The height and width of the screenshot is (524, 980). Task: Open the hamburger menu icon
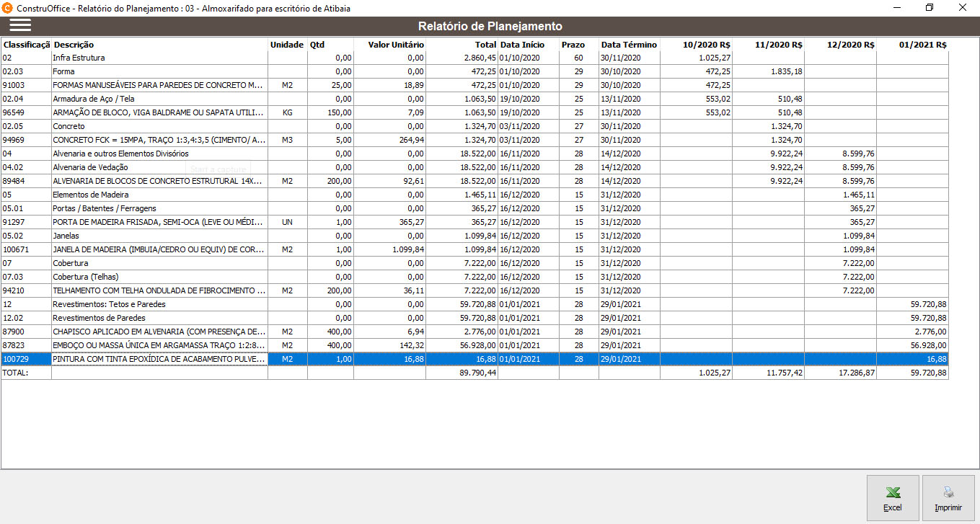click(x=20, y=25)
